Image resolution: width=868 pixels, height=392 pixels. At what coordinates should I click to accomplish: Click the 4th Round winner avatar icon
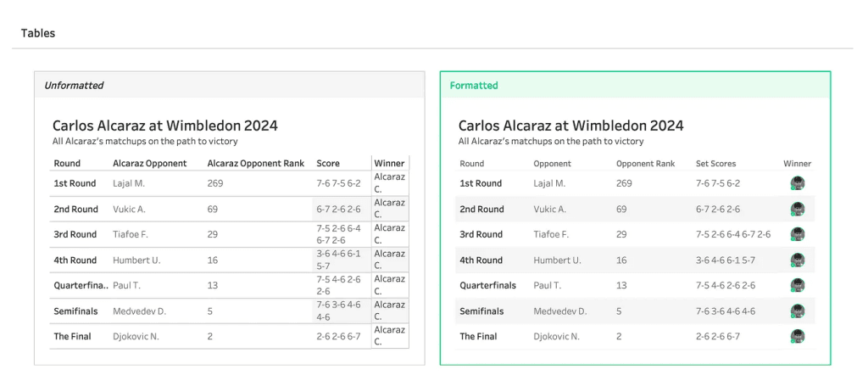click(797, 260)
